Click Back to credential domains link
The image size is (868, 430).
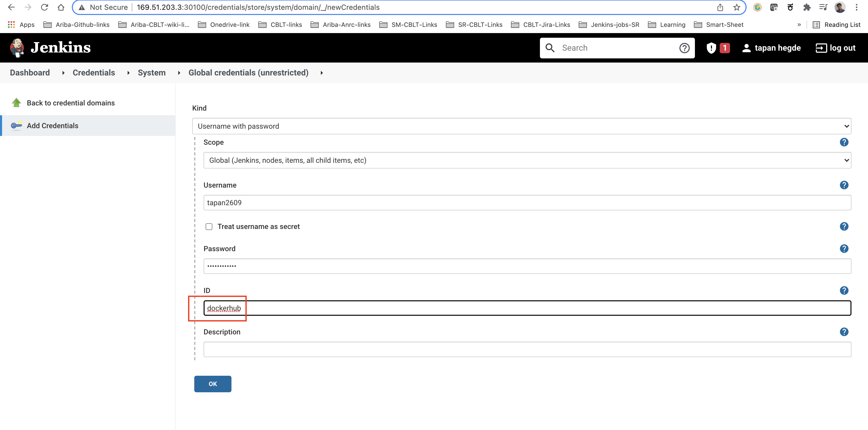point(71,103)
